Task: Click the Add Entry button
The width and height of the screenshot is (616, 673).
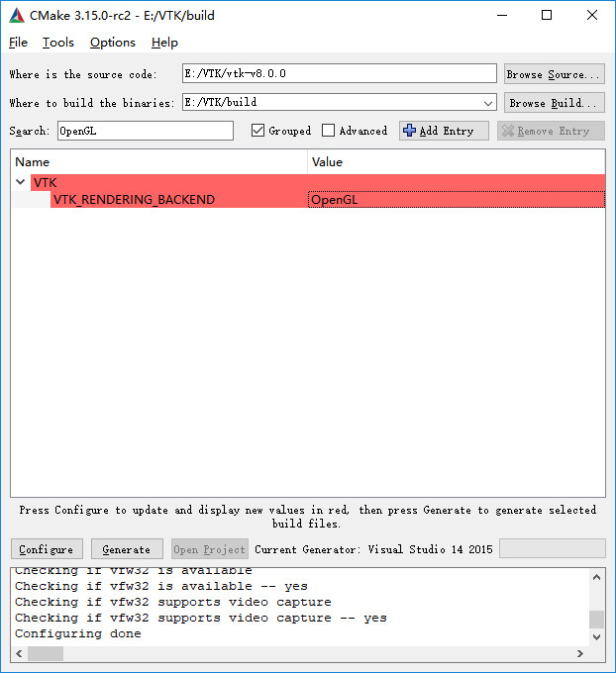Action: 444,131
